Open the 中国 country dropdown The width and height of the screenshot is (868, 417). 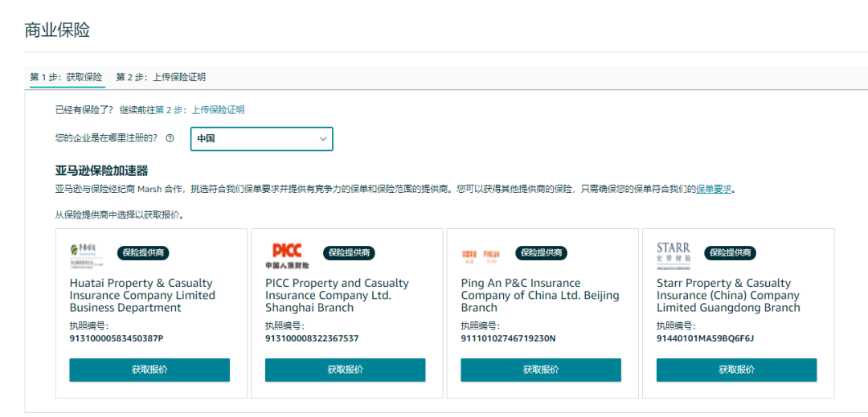[262, 139]
